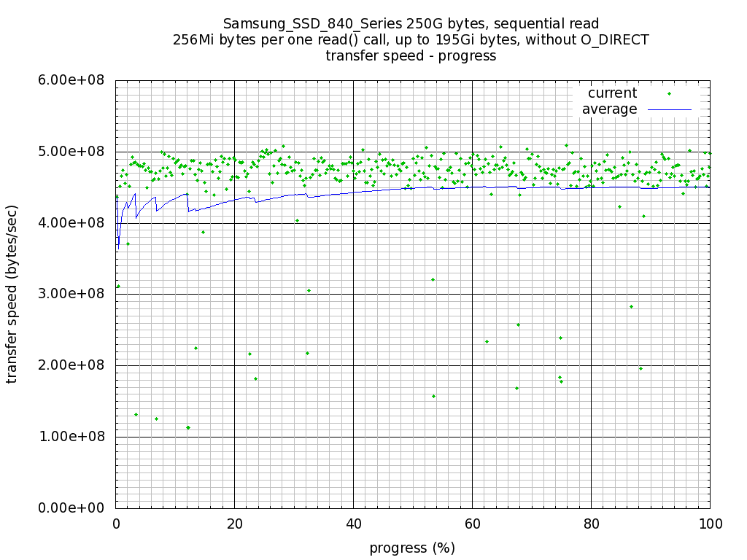Image resolution: width=747 pixels, height=560 pixels.
Task: Click the 80 tick label on x-axis
Action: [591, 523]
